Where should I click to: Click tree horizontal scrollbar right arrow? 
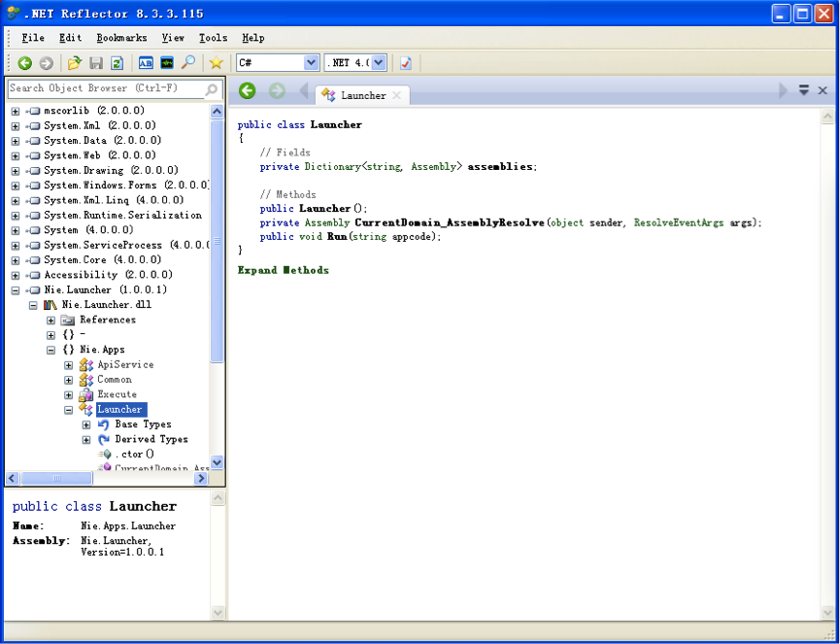click(x=201, y=478)
